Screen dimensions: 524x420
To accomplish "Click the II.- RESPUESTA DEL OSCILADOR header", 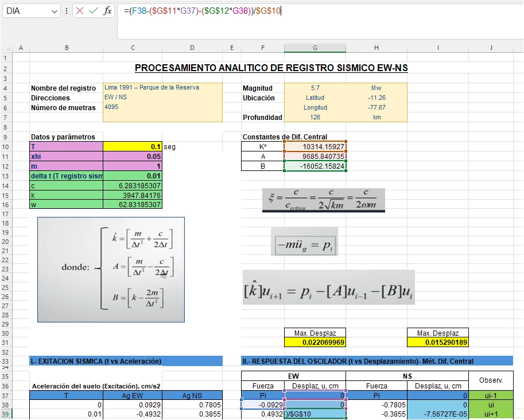I will (x=377, y=361).
